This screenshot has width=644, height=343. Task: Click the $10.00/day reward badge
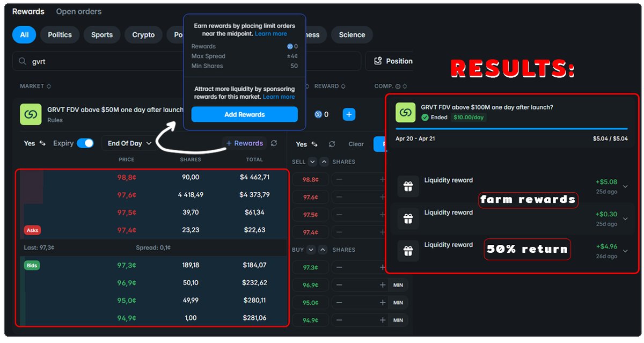pyautogui.click(x=469, y=117)
